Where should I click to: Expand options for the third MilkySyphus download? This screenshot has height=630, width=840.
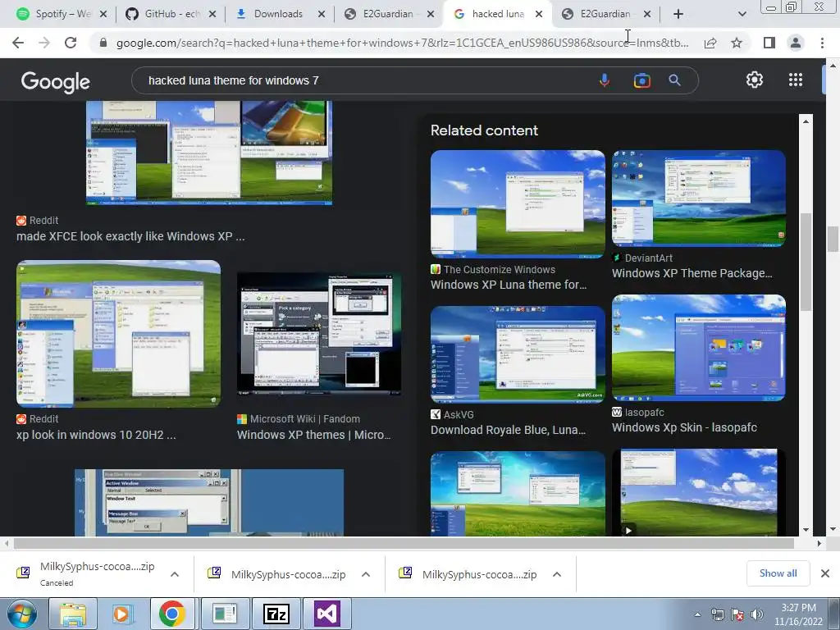pos(557,574)
